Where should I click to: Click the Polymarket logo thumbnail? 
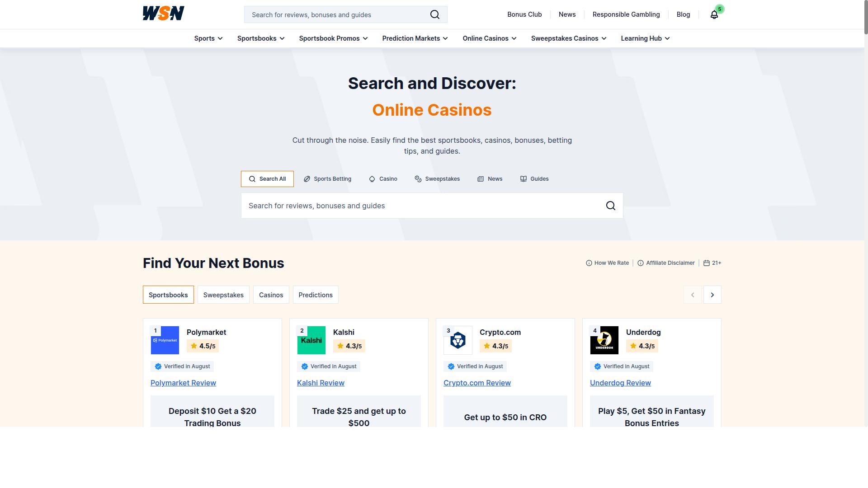165,340
